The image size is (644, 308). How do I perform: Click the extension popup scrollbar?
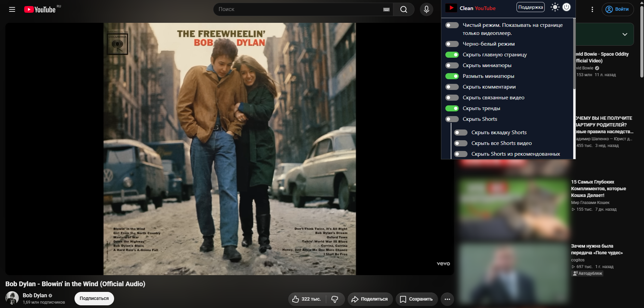click(x=574, y=54)
